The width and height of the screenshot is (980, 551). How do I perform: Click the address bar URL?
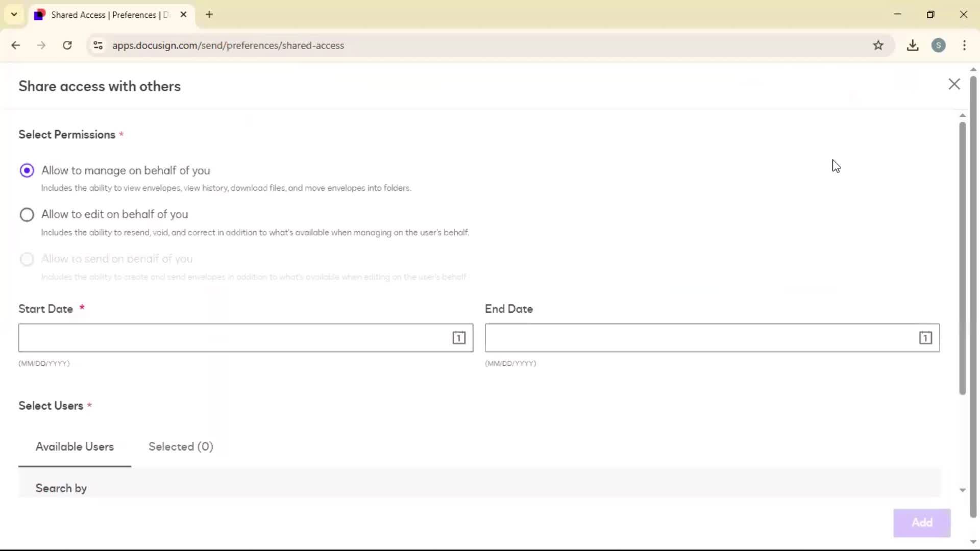click(228, 45)
